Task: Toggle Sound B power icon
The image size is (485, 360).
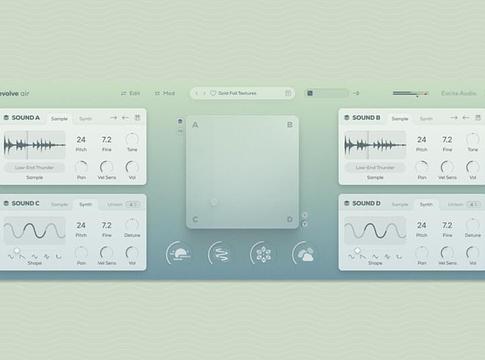Action: pyautogui.click(x=347, y=118)
